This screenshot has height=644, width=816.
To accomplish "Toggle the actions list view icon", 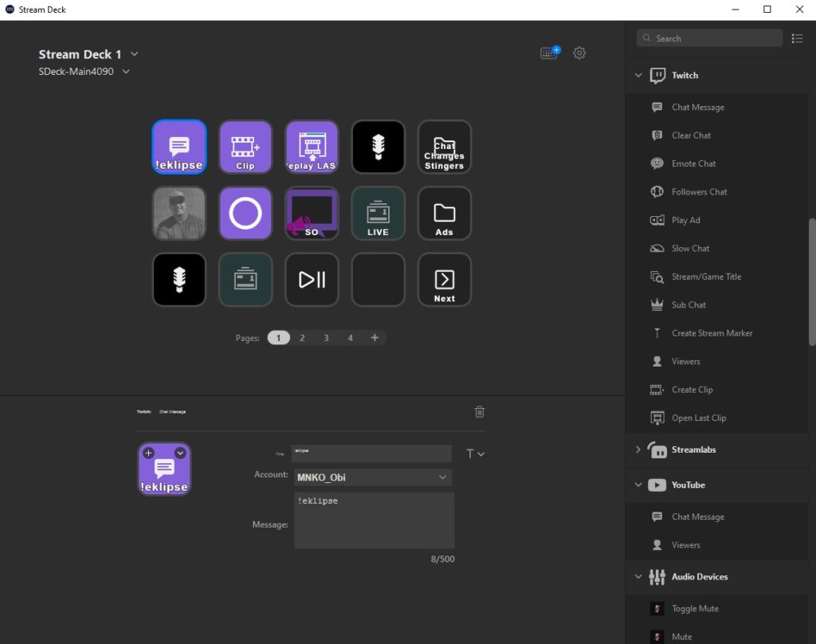I will point(797,38).
